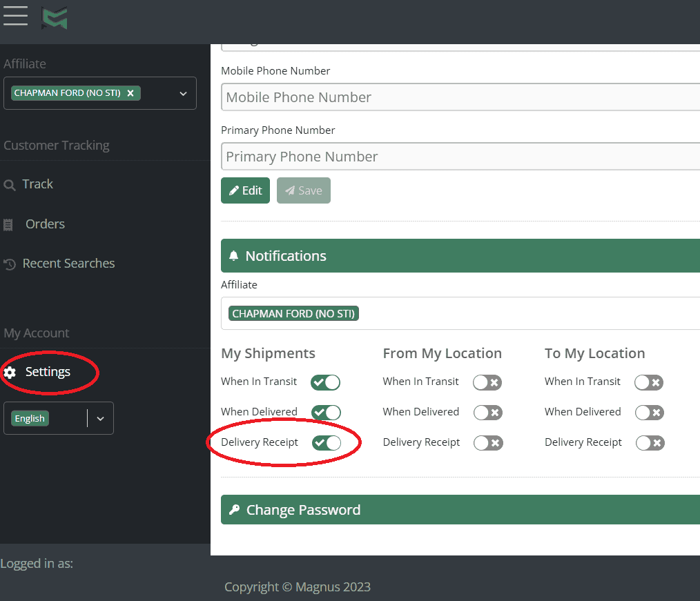This screenshot has width=700, height=601.
Task: Click the 'From My Location' column heading
Action: tap(443, 353)
